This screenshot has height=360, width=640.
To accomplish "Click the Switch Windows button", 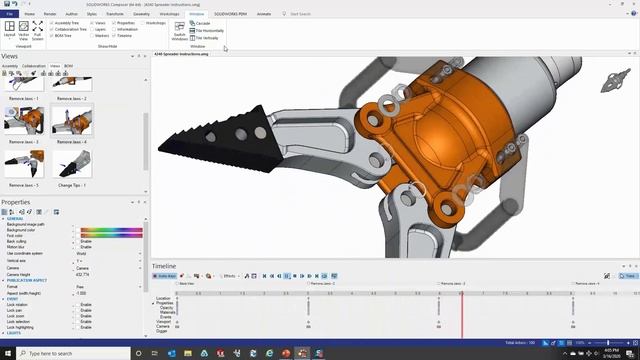I will [180, 31].
